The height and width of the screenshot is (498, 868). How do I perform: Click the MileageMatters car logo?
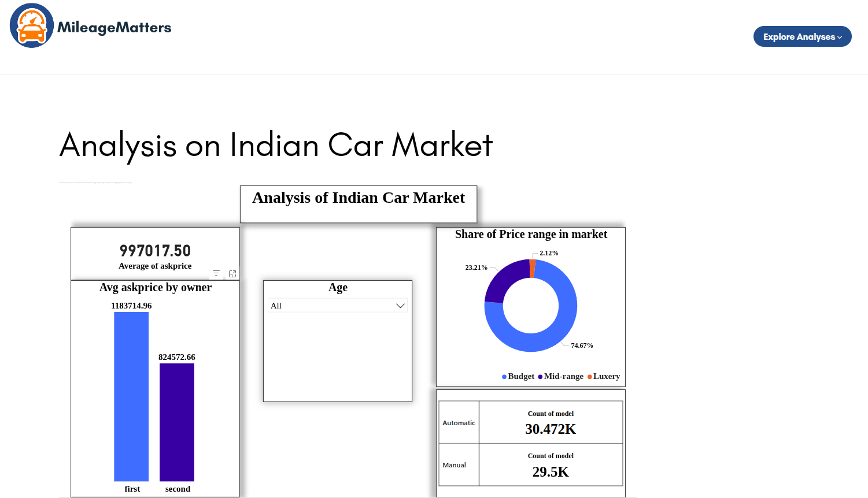(31, 25)
